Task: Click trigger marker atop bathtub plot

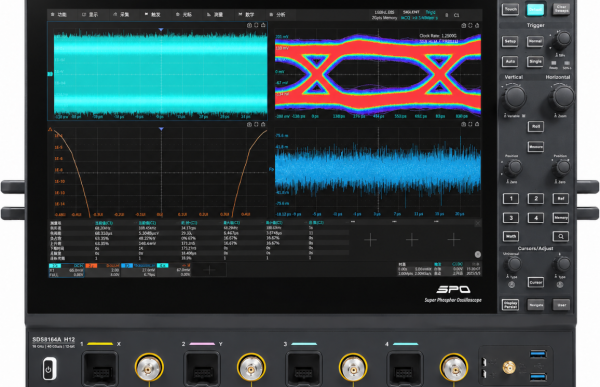Action: pyautogui.click(x=161, y=129)
